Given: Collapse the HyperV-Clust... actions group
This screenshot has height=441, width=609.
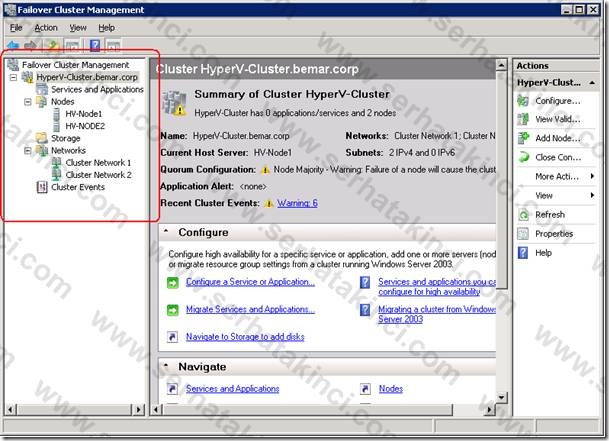Looking at the screenshot, I should tap(592, 83).
